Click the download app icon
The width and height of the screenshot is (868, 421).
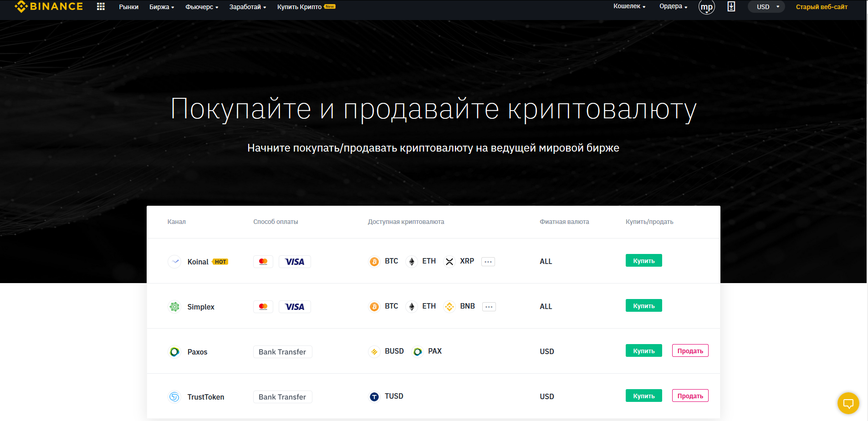[731, 6]
